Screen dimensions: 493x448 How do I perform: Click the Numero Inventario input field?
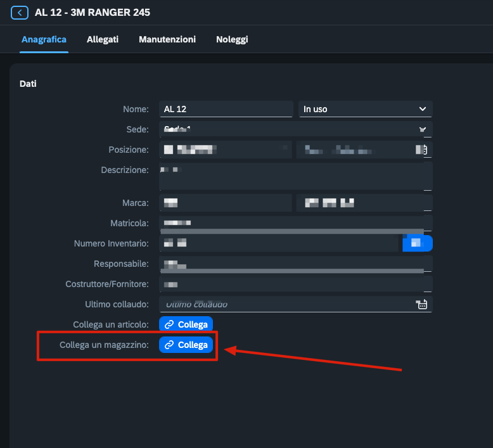tap(279, 243)
